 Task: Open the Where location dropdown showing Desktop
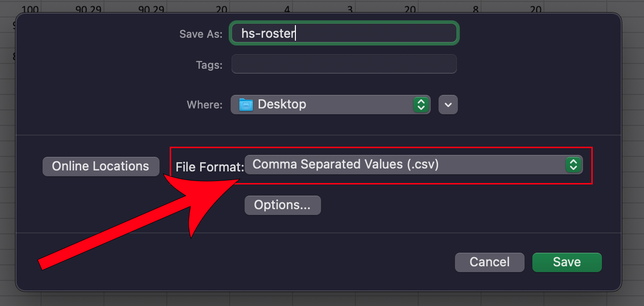click(x=331, y=104)
